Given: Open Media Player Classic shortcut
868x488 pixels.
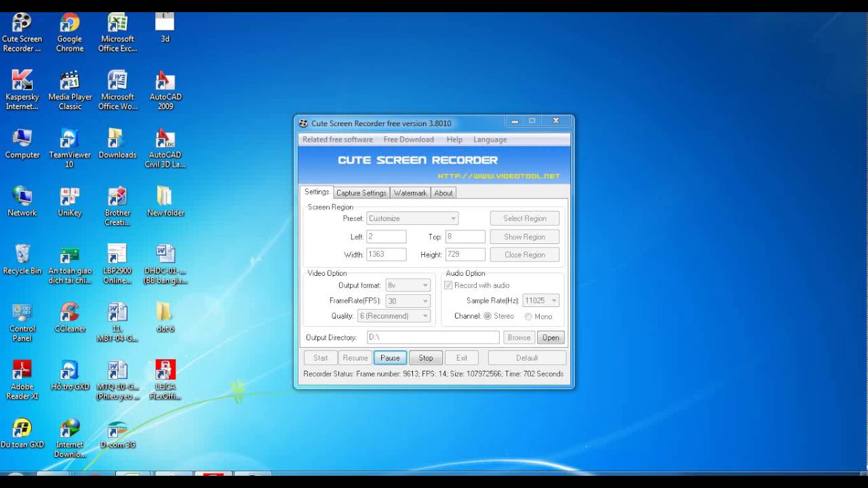Looking at the screenshot, I should click(x=70, y=90).
